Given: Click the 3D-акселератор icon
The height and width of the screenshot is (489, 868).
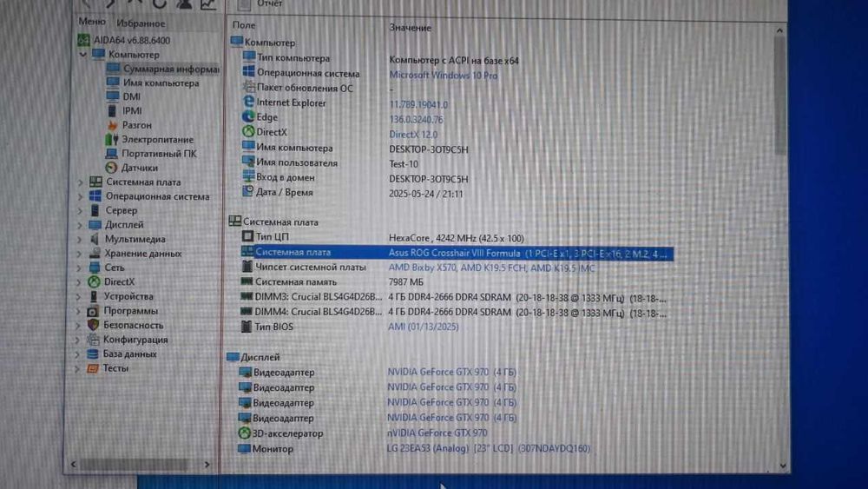Looking at the screenshot, I should tap(244, 433).
